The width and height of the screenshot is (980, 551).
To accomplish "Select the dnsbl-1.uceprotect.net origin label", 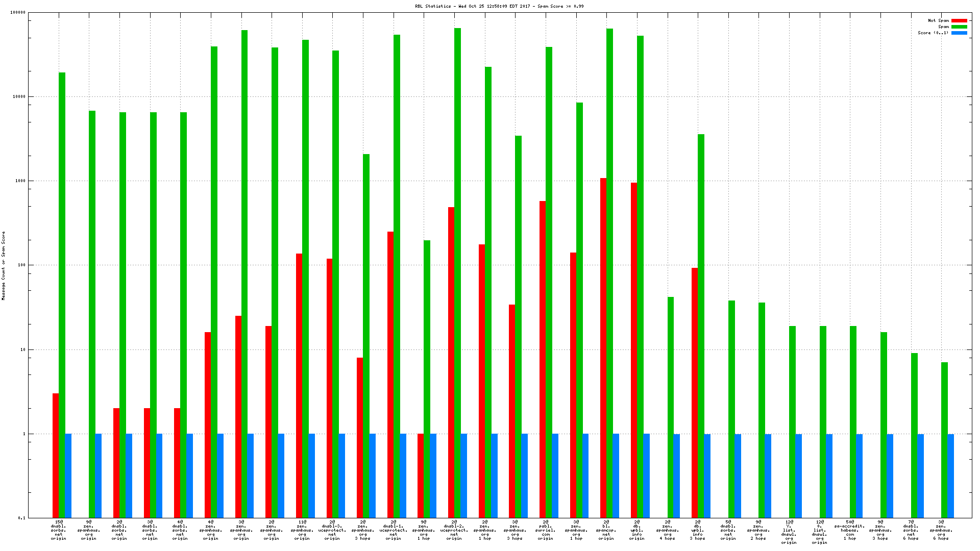I will (393, 530).
